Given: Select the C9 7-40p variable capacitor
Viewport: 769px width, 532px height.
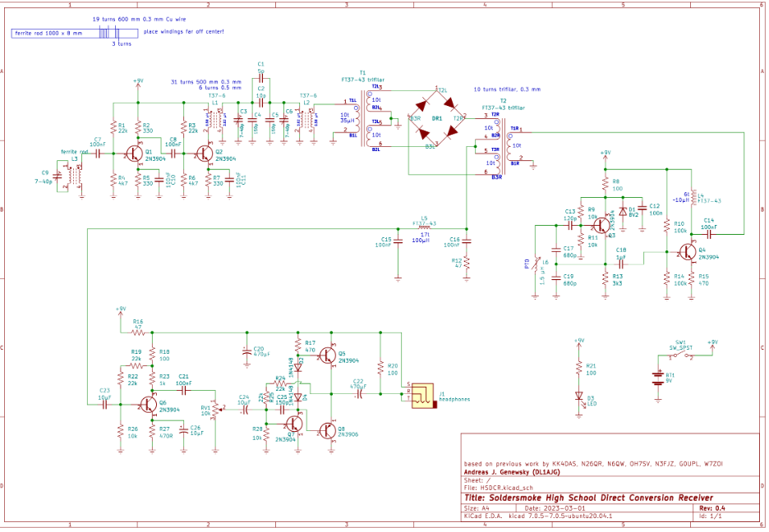Looking at the screenshot, I should pyautogui.click(x=59, y=175).
